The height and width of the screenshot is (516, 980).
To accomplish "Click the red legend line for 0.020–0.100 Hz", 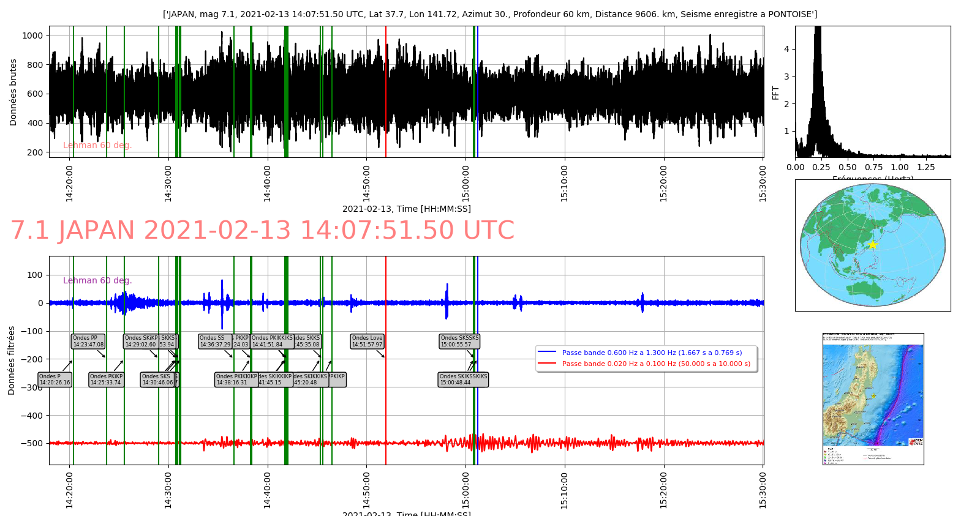I will coord(546,363).
